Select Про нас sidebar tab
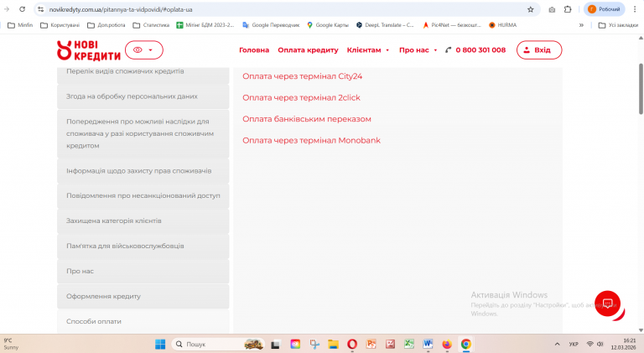Viewport: 644px width, 353px height. [143, 271]
